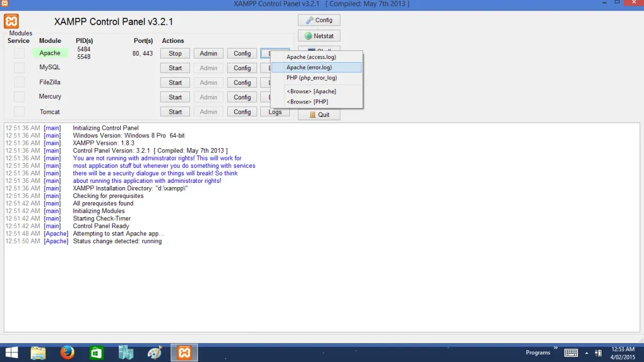644x362 pixels.
Task: Toggle the Tomcat service checkbox
Action: pyautogui.click(x=19, y=112)
